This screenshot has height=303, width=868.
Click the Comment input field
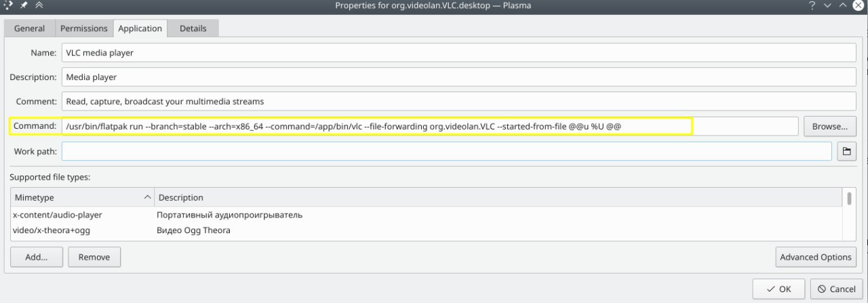459,101
